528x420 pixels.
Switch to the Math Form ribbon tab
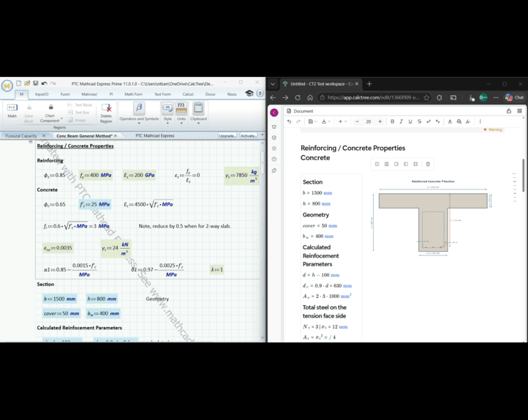click(x=133, y=94)
